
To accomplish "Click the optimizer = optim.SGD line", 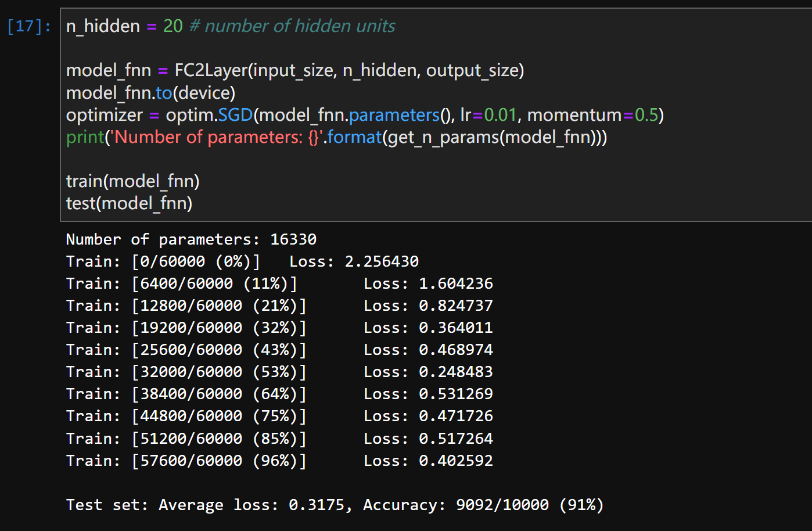I will click(x=365, y=115).
